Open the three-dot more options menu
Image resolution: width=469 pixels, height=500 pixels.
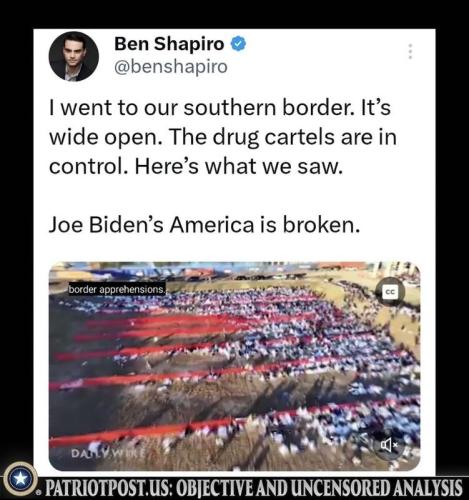click(411, 52)
